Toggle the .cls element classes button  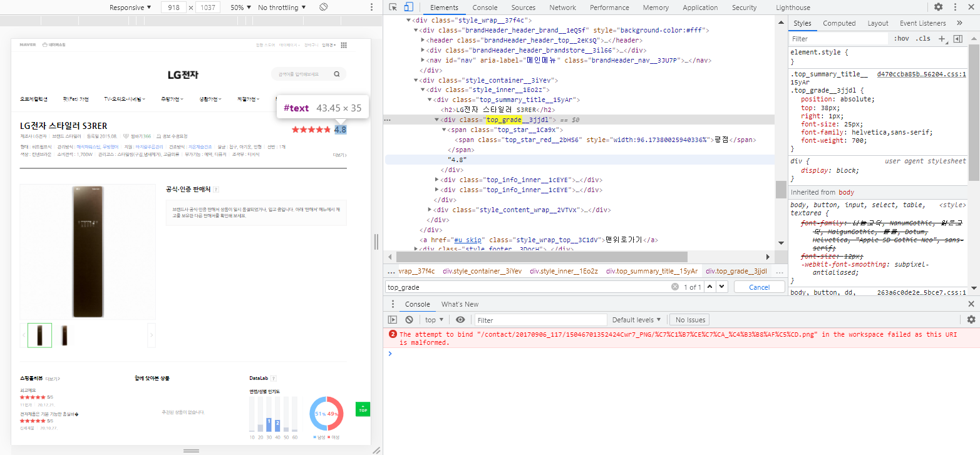pyautogui.click(x=922, y=39)
